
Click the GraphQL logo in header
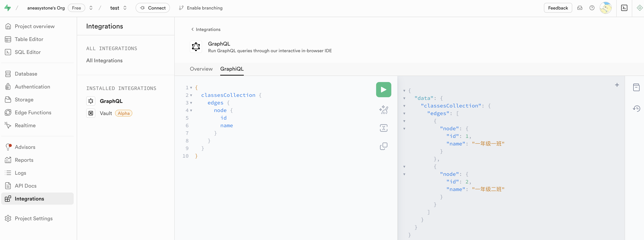pos(196,47)
